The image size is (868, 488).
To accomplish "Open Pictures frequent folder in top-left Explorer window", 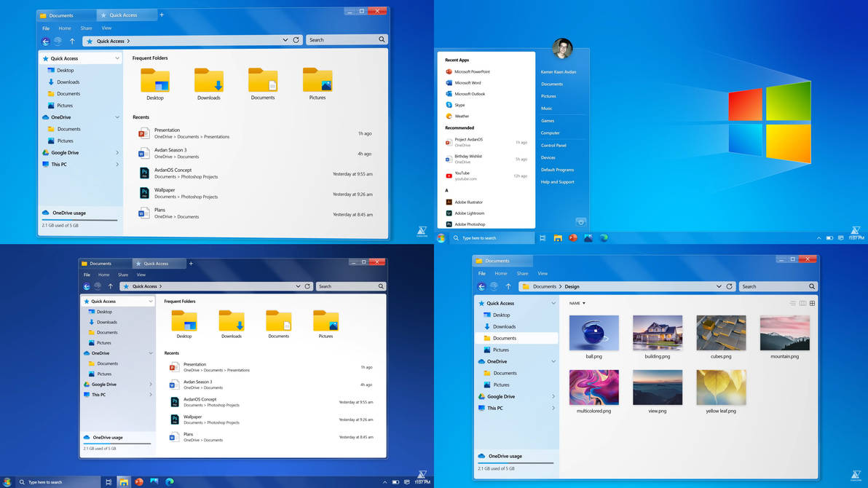I will click(x=317, y=84).
